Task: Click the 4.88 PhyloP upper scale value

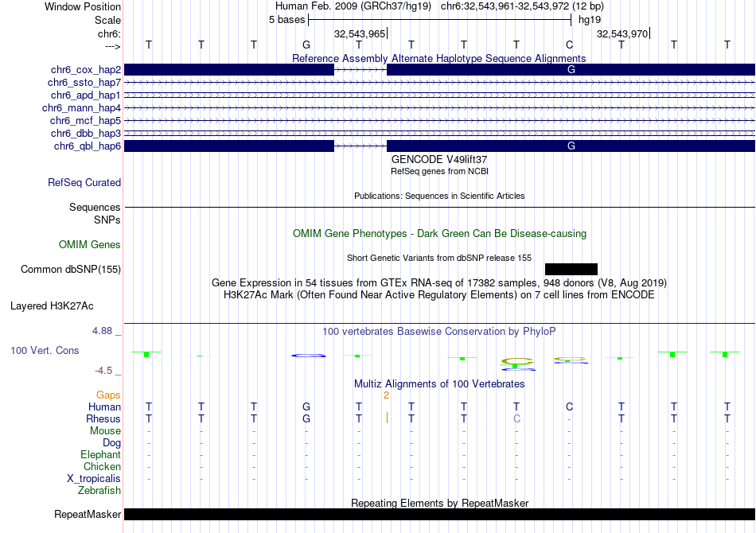Action: (102, 331)
